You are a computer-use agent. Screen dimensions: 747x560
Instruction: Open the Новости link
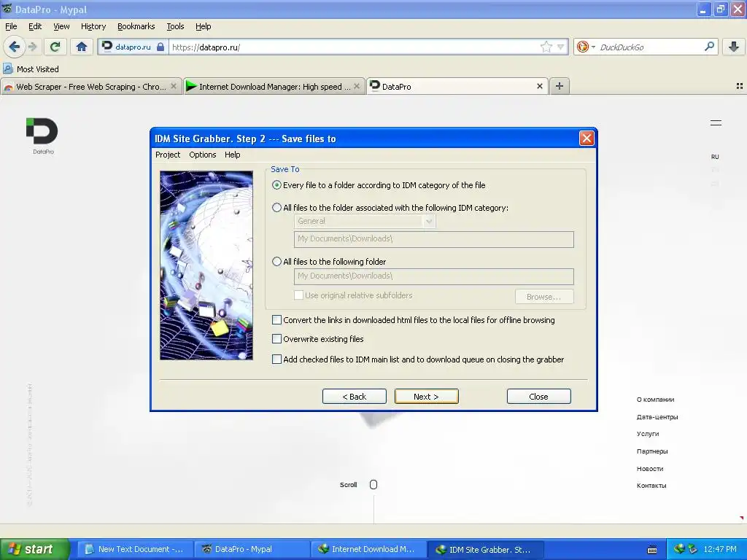[650, 469]
